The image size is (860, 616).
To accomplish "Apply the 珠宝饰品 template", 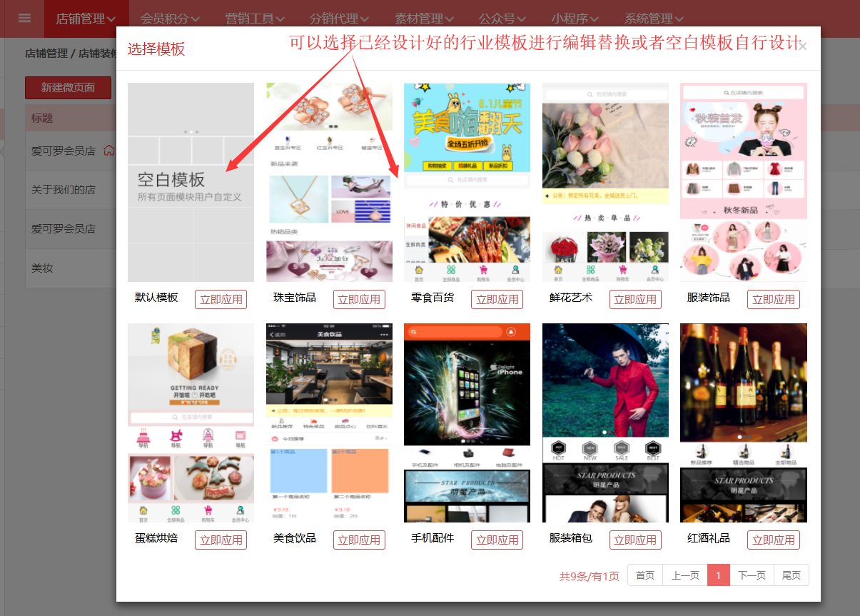I will tap(359, 300).
